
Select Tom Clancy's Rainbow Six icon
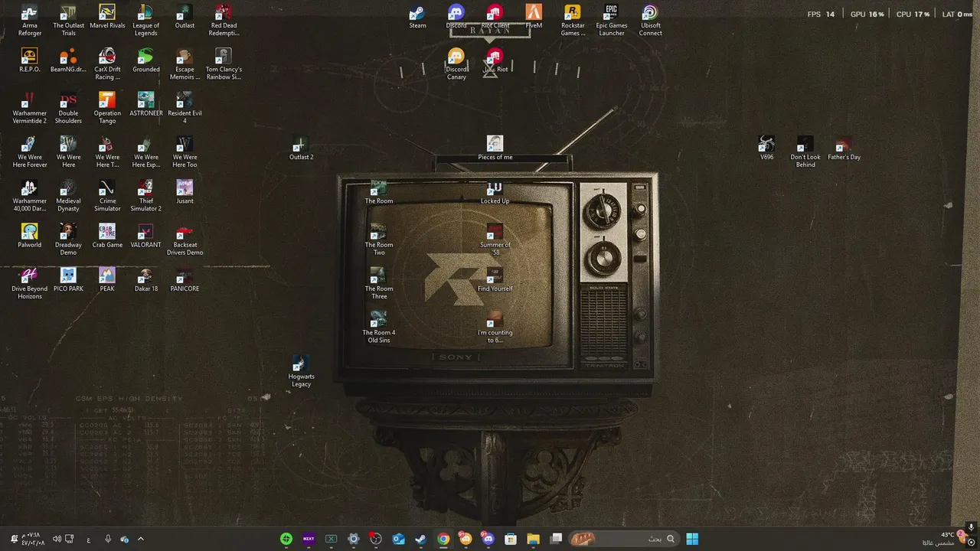point(224,64)
